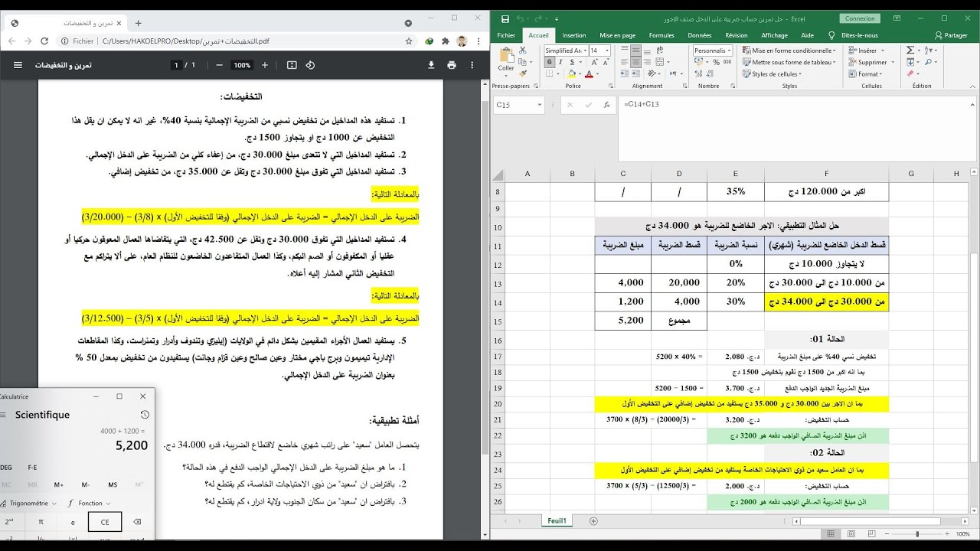Screen dimensions: 980x551
Task: Rotate the PDF page counterclockwise
Action: 310,65
